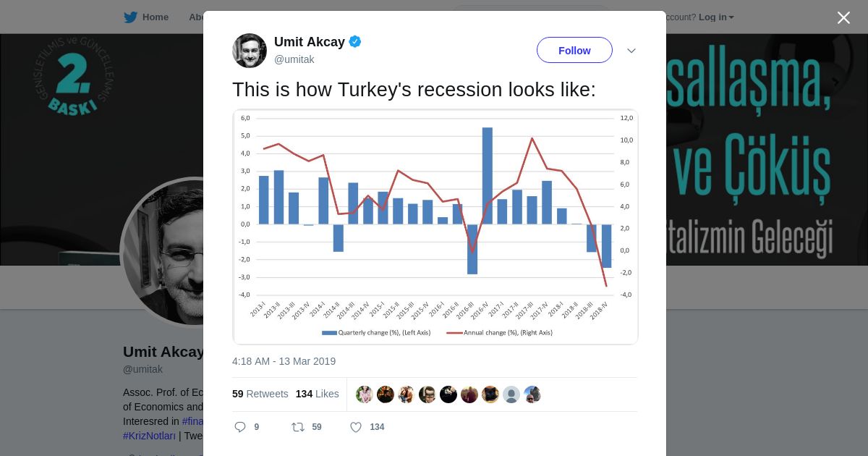The image size is (868, 456).
Task: Click the last liker avatar in row
Action: coord(532,394)
